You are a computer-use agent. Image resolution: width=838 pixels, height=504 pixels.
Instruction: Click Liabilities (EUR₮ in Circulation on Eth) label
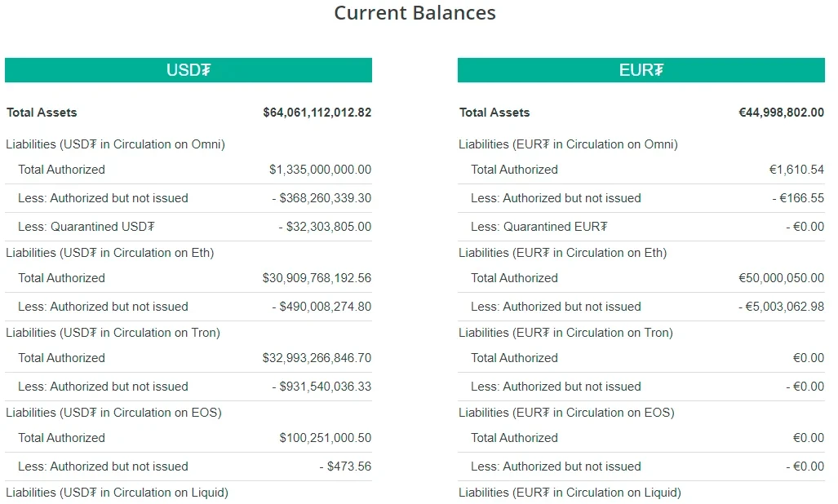[x=562, y=253]
